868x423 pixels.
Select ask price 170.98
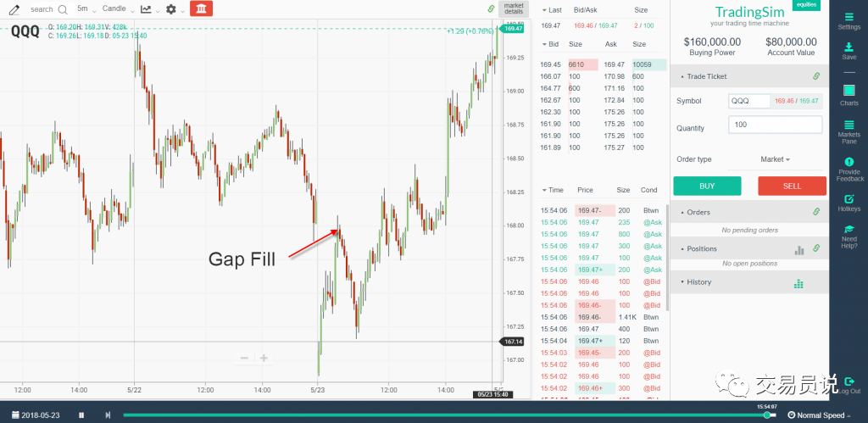[614, 76]
